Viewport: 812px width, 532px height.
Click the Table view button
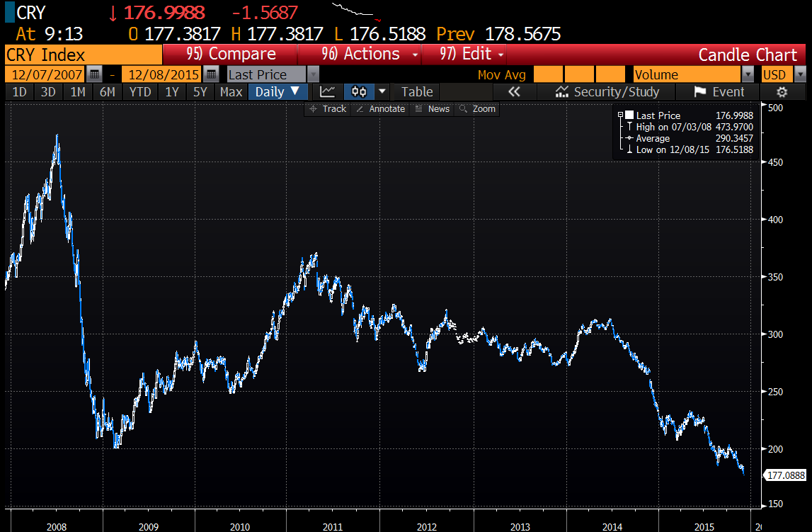(417, 91)
